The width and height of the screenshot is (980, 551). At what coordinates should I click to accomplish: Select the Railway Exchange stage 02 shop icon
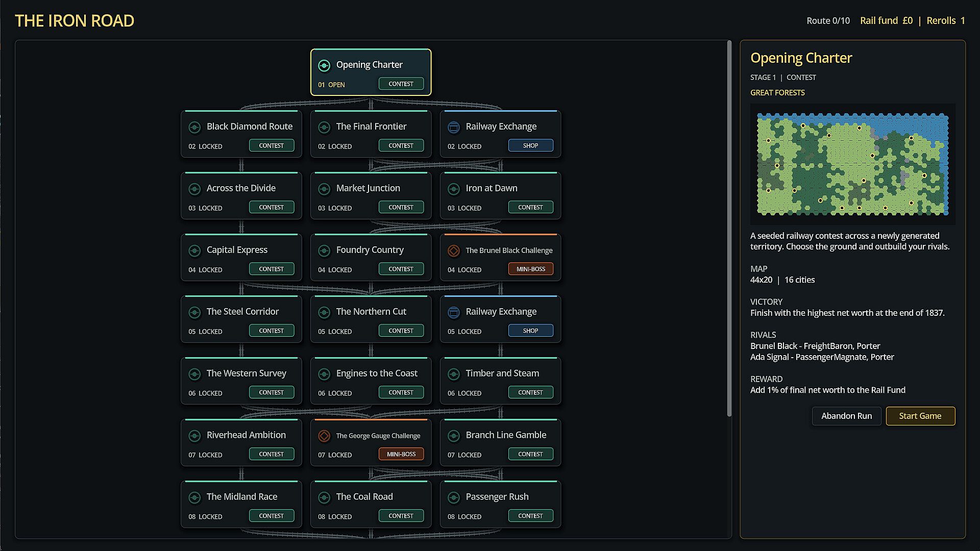pyautogui.click(x=454, y=127)
